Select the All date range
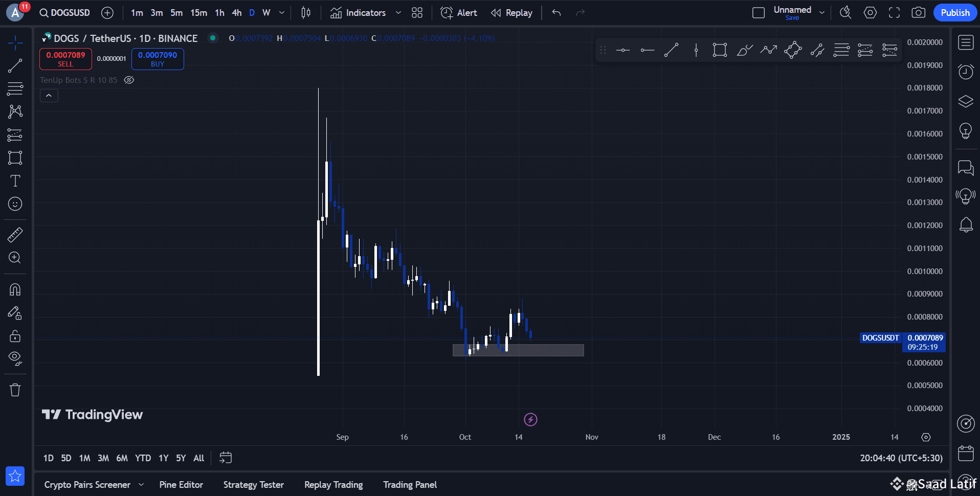980x496 pixels. (198, 458)
